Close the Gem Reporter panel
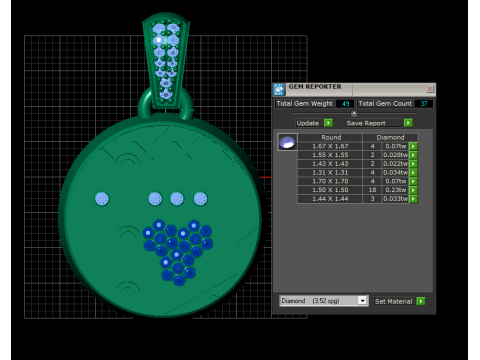The height and width of the screenshot is (360, 480). [x=430, y=89]
